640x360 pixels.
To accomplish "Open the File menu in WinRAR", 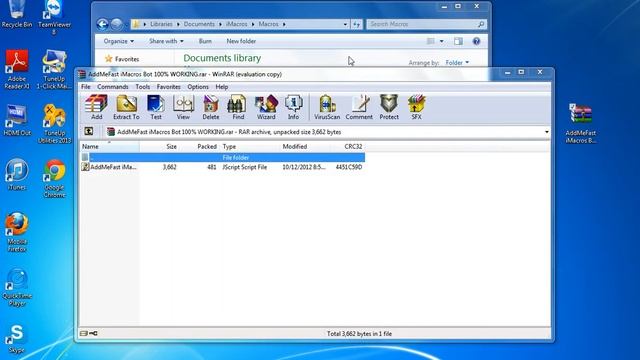I will click(x=86, y=87).
